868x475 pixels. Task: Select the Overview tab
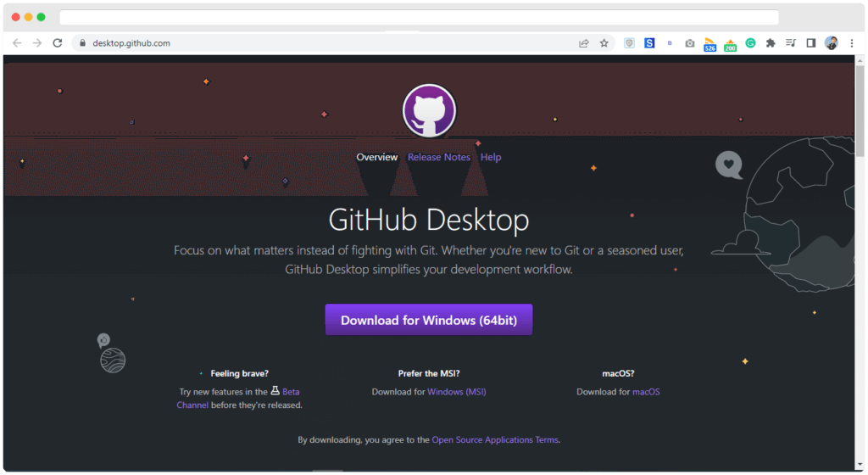click(x=377, y=157)
